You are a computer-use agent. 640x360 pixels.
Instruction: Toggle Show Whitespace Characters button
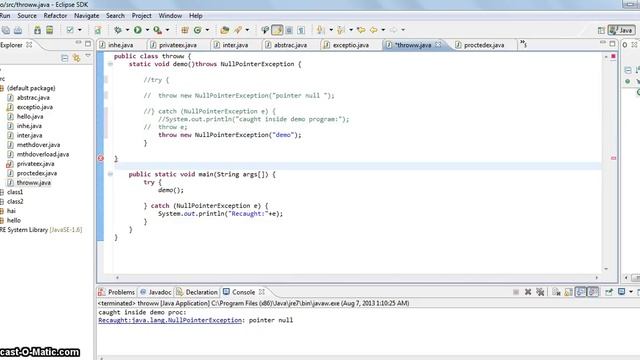click(x=301, y=30)
